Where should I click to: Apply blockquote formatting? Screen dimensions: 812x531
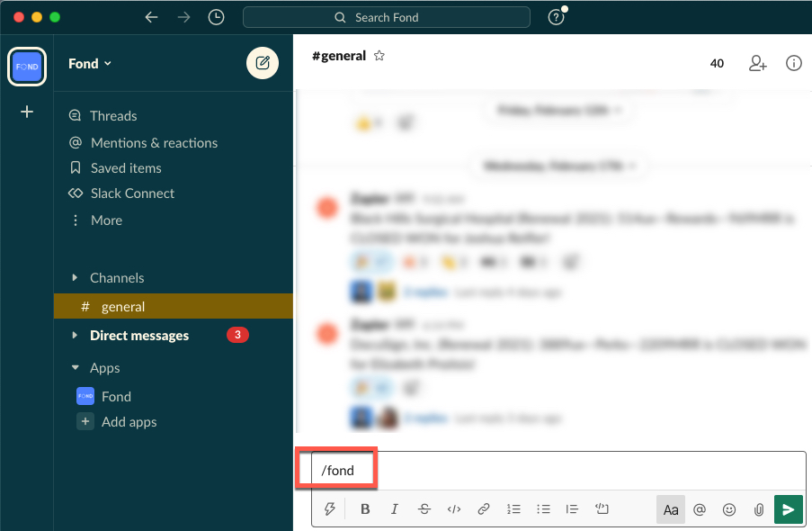pyautogui.click(x=572, y=509)
